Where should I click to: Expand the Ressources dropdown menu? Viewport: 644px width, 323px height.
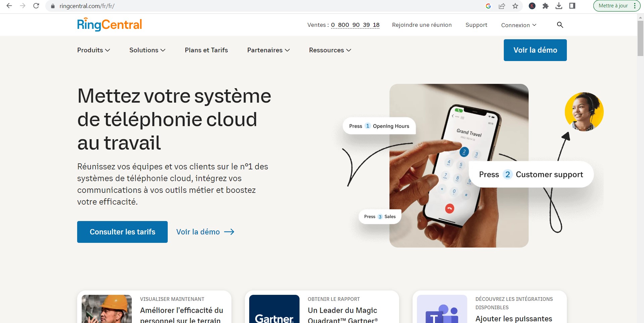click(330, 50)
